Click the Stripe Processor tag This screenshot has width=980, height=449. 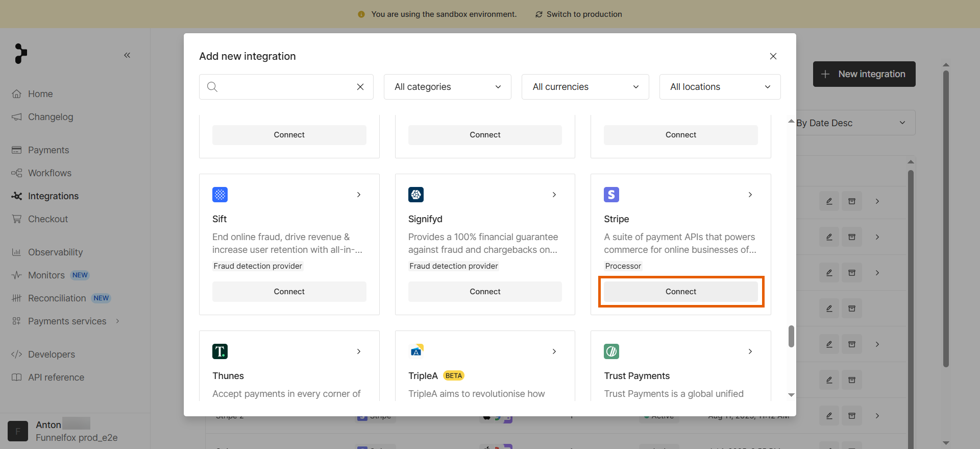(623, 266)
